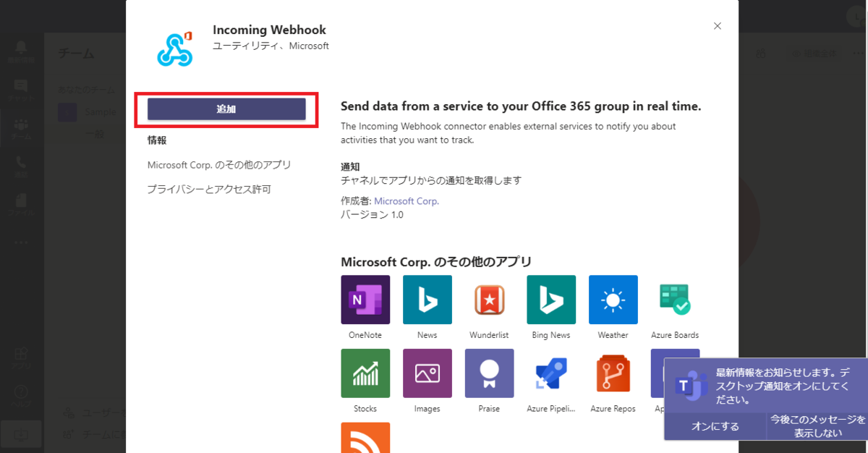Screen dimensions: 868x453
Task: Click オンにする to enable notifications
Action: 715,426
